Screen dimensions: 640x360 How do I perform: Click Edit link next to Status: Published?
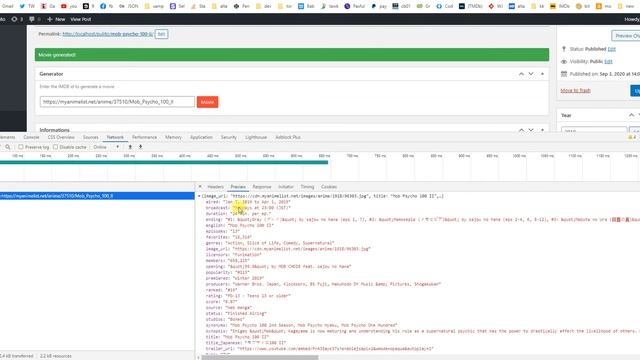[x=611, y=49]
